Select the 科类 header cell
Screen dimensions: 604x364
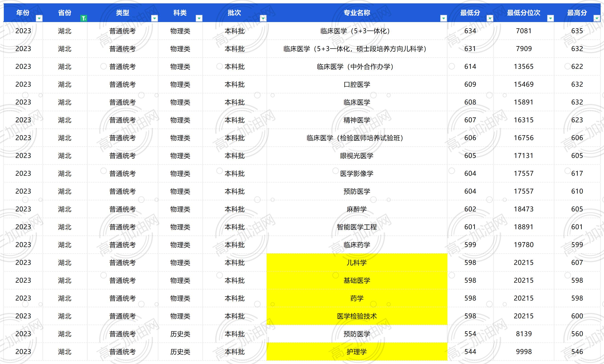pos(180,13)
